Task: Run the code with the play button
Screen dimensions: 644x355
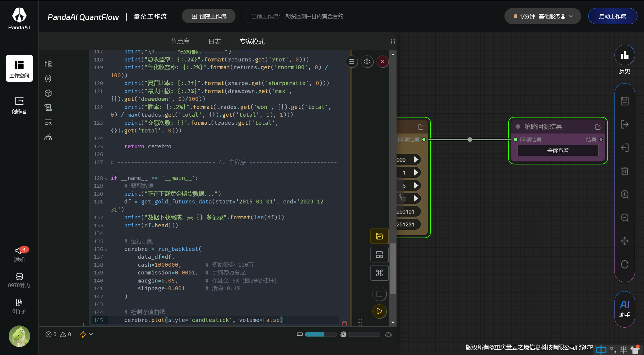Action: pos(379,311)
